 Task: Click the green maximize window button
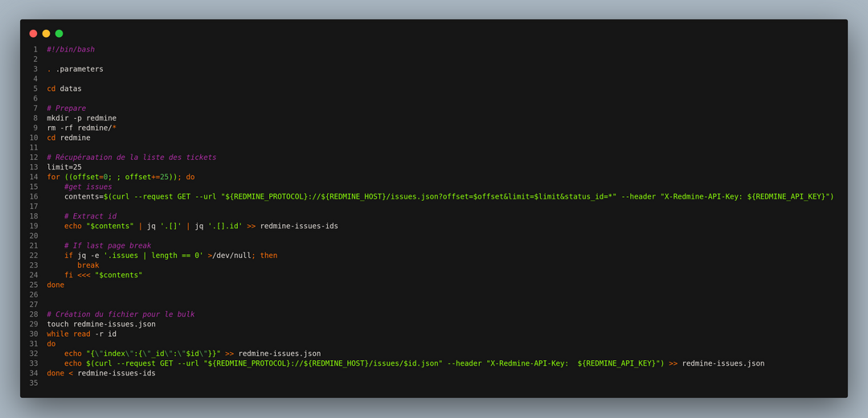pos(59,34)
